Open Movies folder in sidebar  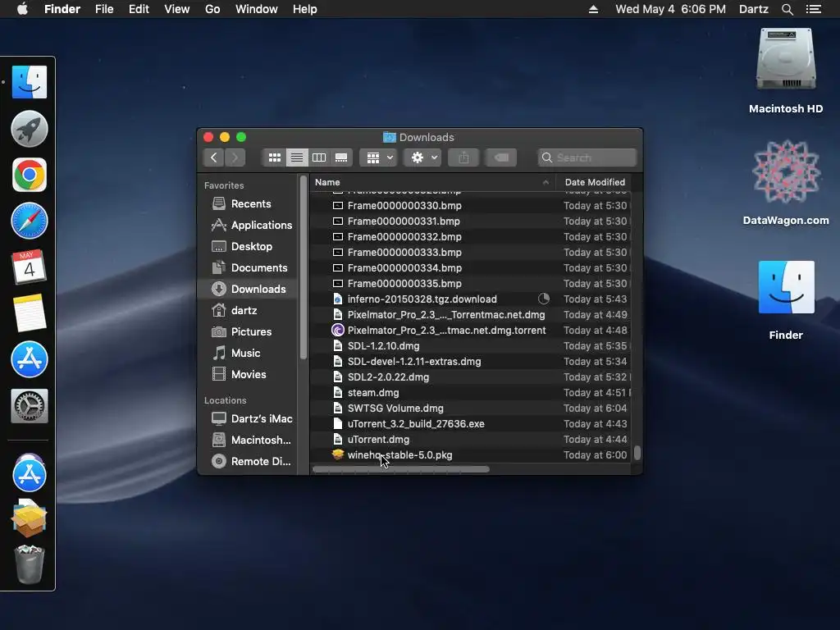coord(248,374)
